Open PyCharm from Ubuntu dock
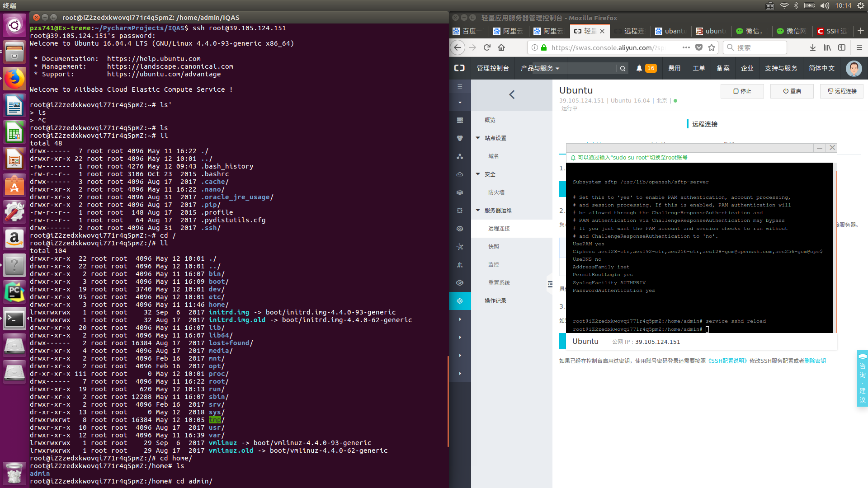 pyautogui.click(x=14, y=292)
